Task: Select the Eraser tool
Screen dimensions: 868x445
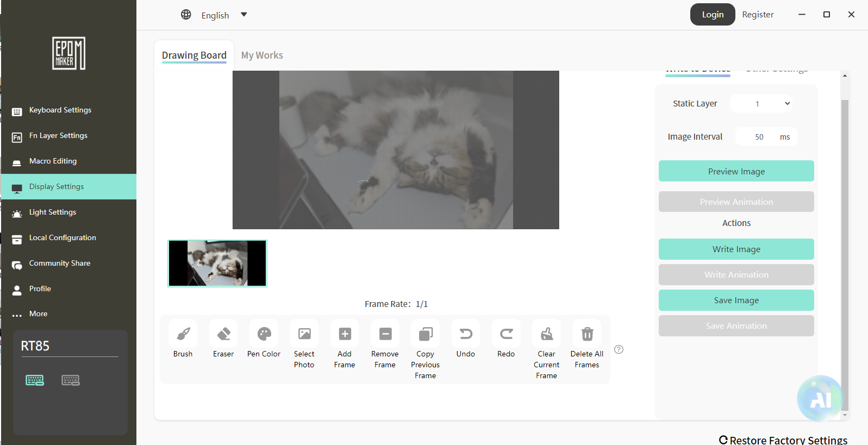Action: pyautogui.click(x=223, y=334)
